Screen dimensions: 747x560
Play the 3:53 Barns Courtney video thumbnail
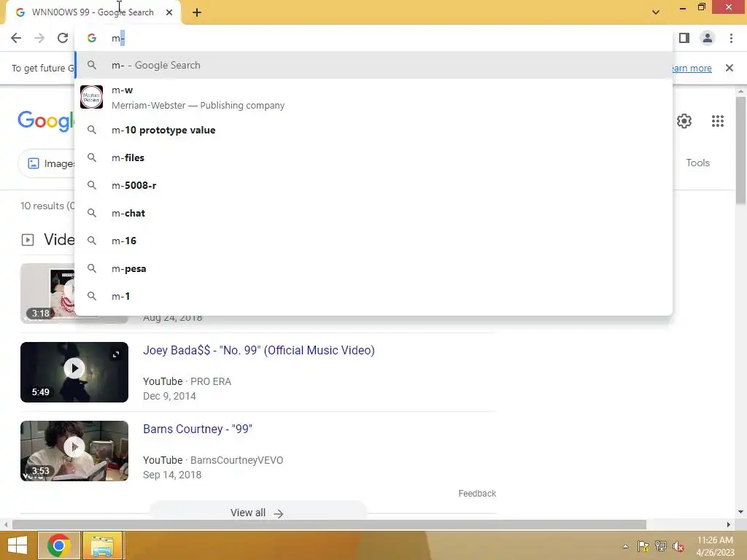pos(74,451)
